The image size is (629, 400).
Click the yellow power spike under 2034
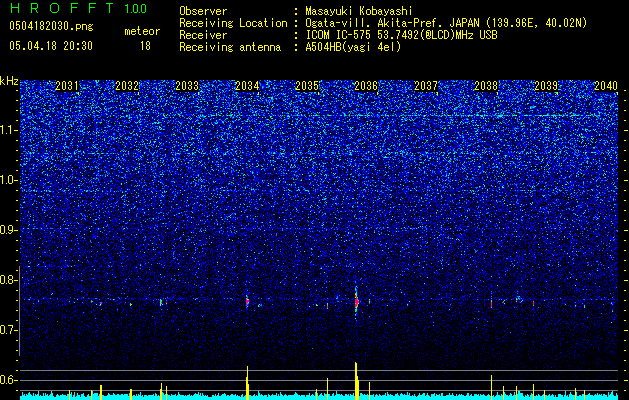point(248,383)
